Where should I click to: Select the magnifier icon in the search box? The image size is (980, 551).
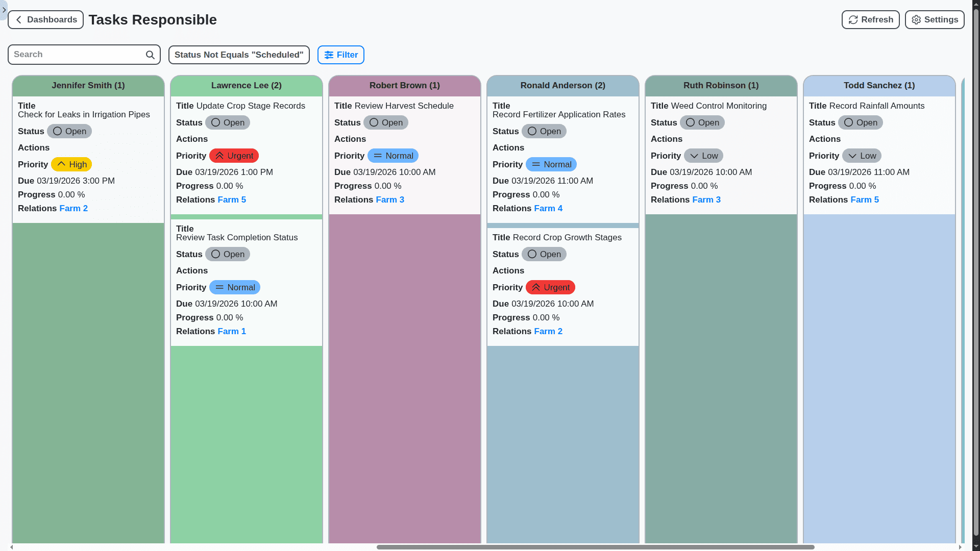pos(150,55)
